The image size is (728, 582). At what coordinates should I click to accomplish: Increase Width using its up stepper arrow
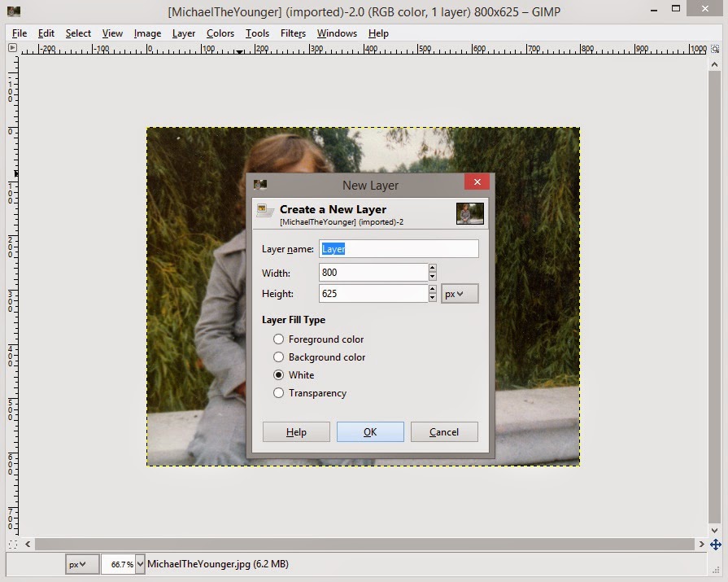click(x=432, y=269)
